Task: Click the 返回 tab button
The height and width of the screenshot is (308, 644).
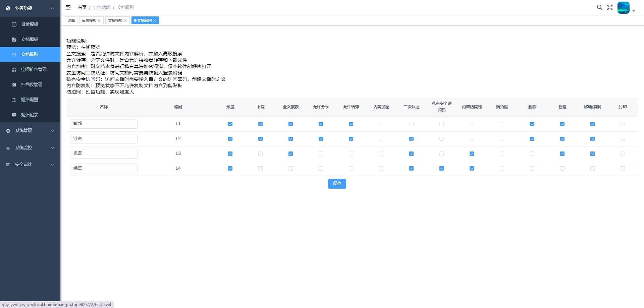Action: 71,20
